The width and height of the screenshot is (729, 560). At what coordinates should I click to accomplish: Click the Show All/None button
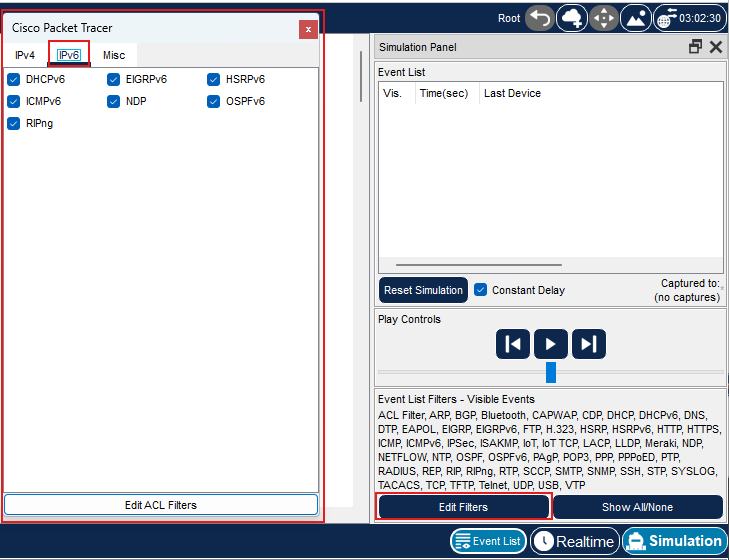click(637, 507)
